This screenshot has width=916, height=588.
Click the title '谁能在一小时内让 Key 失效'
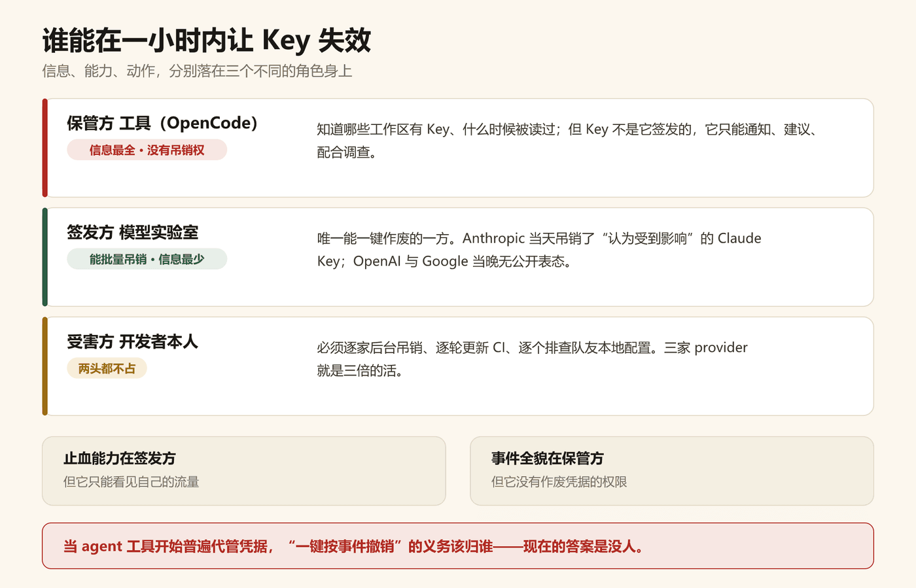point(207,41)
